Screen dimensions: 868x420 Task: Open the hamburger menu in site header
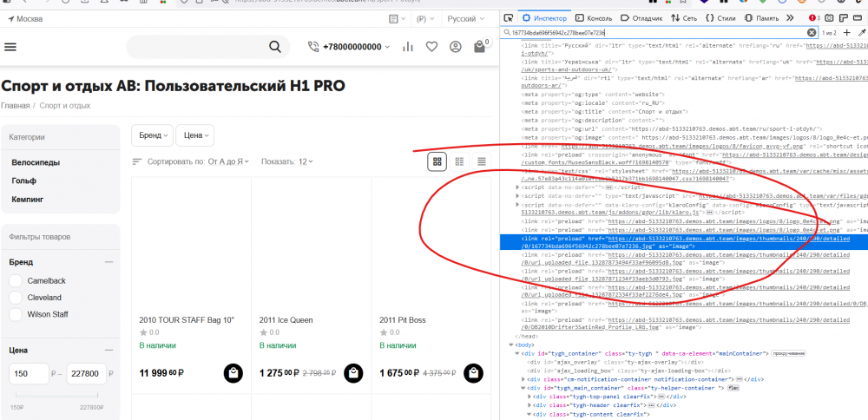click(10, 47)
